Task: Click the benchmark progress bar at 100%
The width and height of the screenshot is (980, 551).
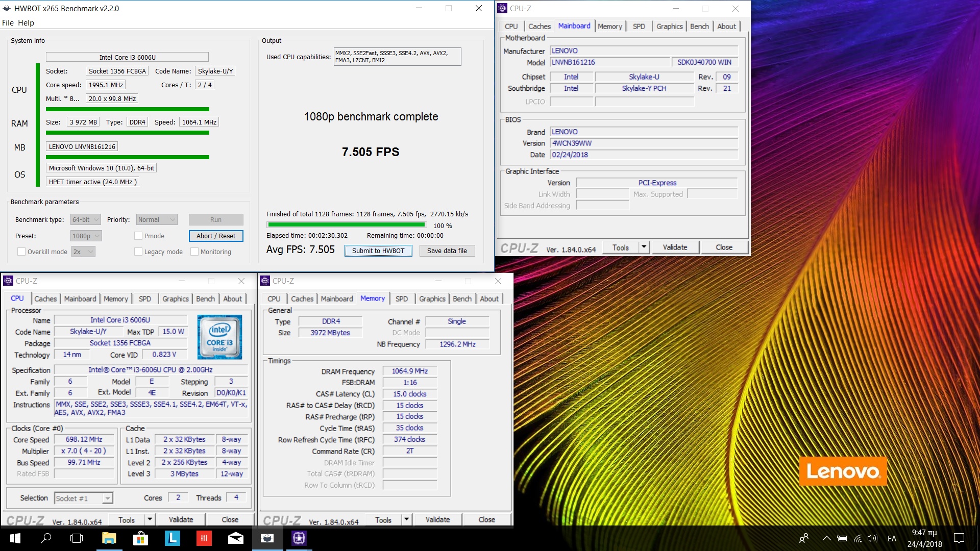Action: pyautogui.click(x=347, y=224)
